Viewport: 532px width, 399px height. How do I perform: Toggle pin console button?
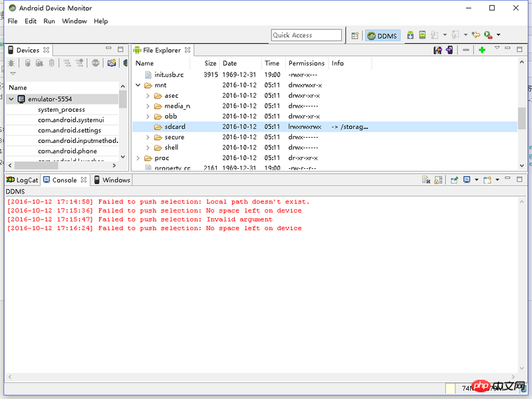455,180
